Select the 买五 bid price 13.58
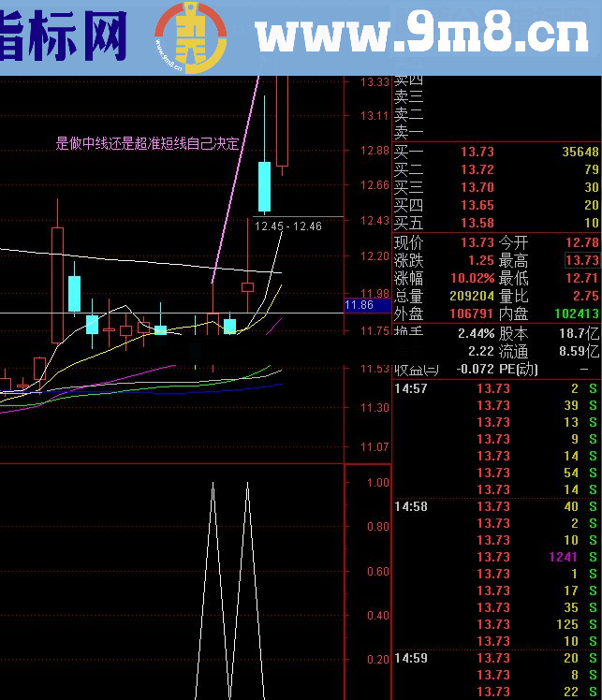The height and width of the screenshot is (700, 602). (477, 223)
